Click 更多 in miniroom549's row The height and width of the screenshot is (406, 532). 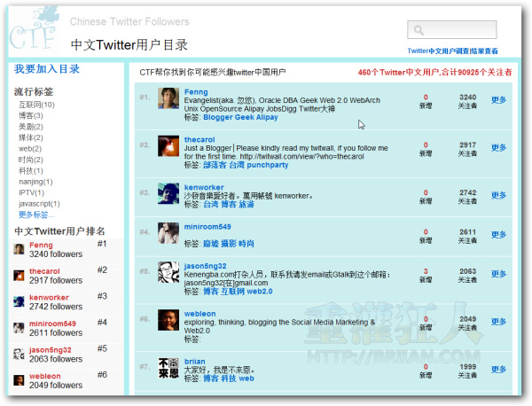498,234
